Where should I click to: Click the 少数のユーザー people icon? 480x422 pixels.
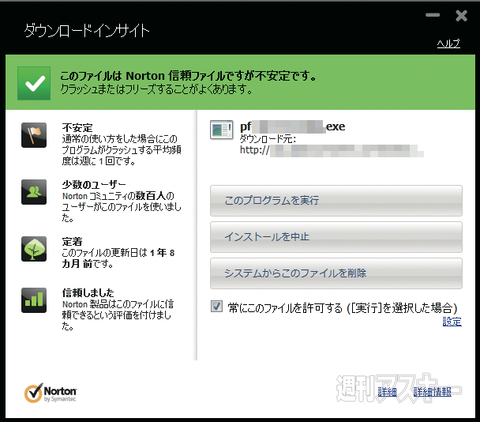coord(34,192)
